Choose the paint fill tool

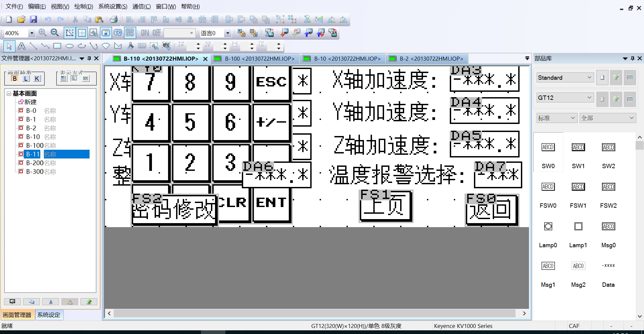pyautogui.click(x=130, y=46)
